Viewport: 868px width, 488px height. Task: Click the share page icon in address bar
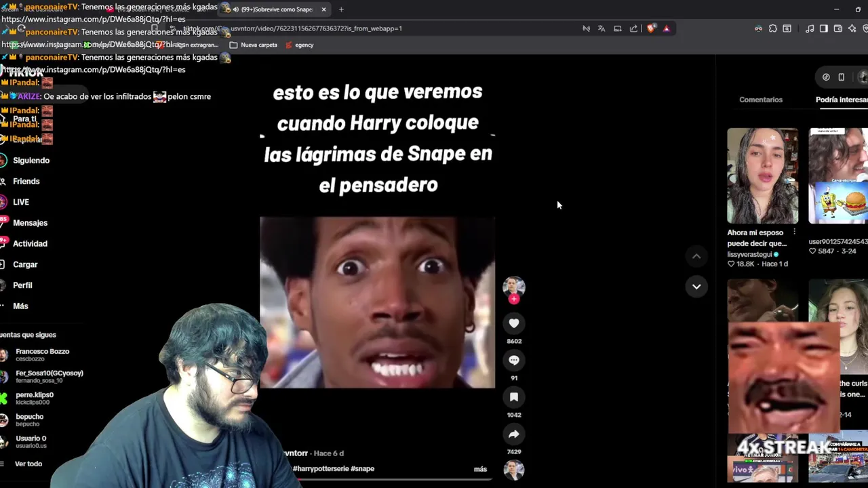pyautogui.click(x=633, y=28)
